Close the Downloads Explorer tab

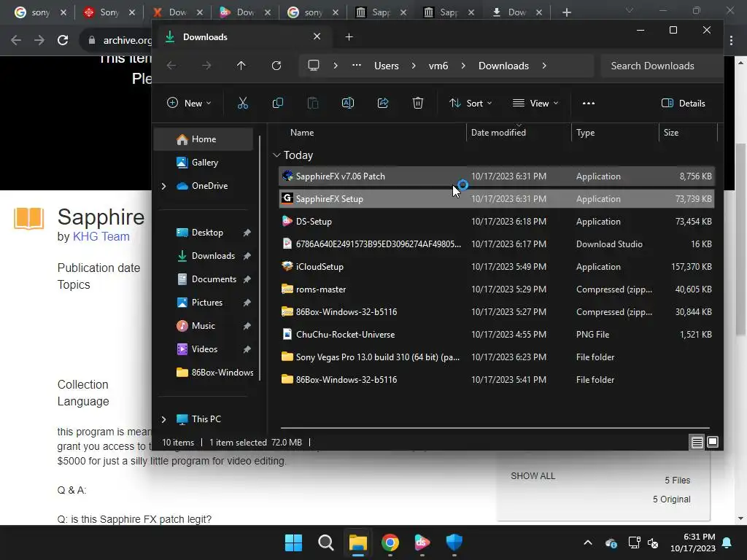tap(317, 36)
